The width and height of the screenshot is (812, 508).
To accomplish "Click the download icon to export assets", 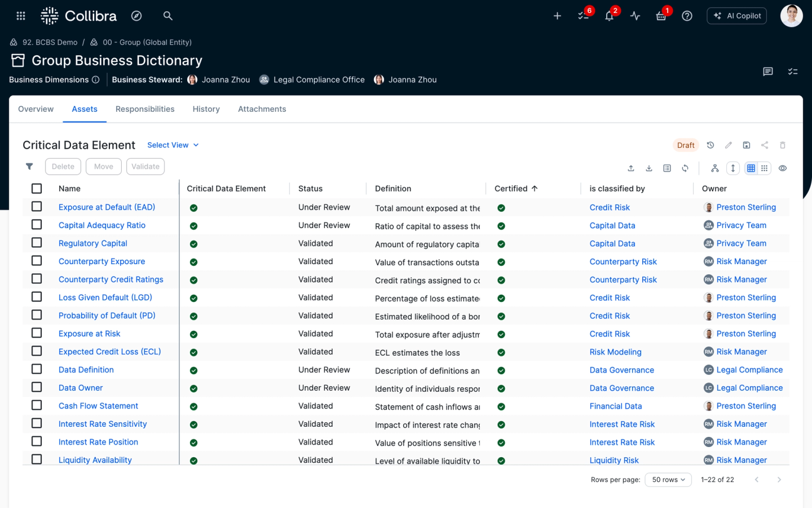I will point(648,168).
